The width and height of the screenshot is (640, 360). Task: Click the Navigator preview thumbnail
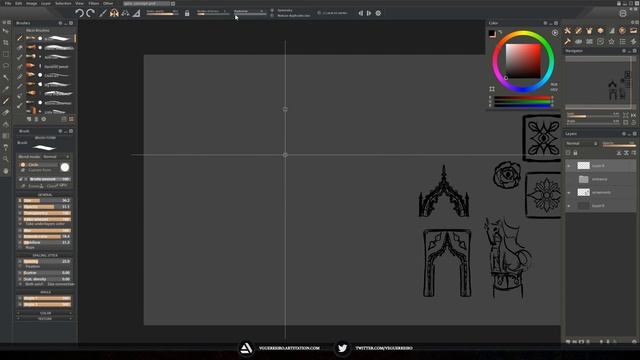click(600, 83)
